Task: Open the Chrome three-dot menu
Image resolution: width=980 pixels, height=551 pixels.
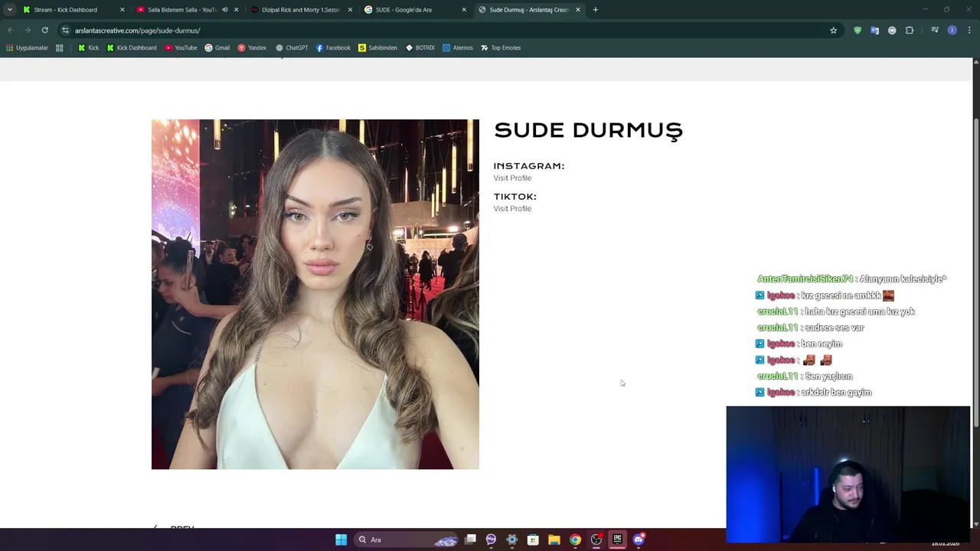Action: 969,31
